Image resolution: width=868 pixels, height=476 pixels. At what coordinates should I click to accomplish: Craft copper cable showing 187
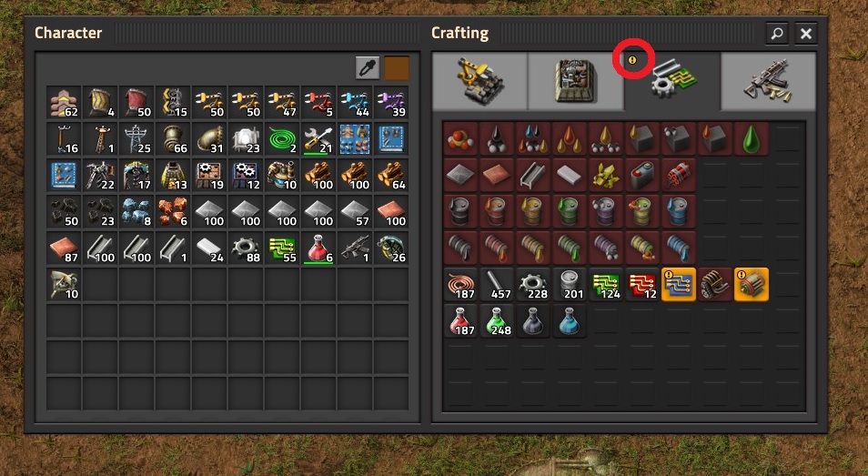460,285
